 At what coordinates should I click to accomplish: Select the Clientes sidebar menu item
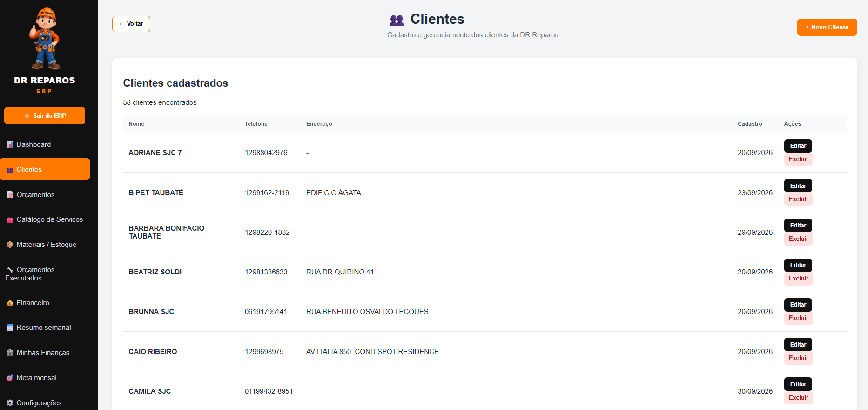(45, 169)
